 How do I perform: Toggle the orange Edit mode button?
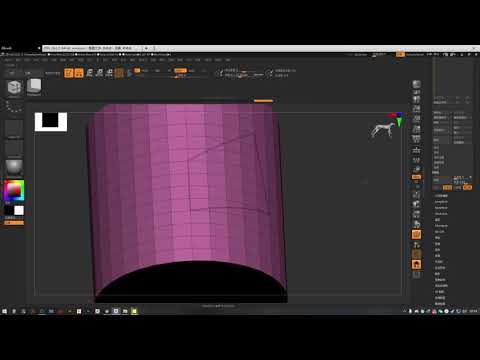(69, 73)
